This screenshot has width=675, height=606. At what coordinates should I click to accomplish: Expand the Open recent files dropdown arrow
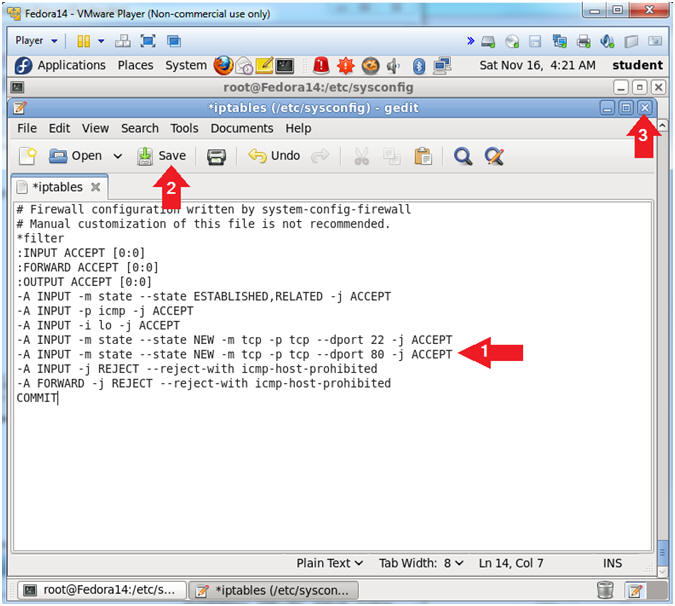tap(118, 156)
